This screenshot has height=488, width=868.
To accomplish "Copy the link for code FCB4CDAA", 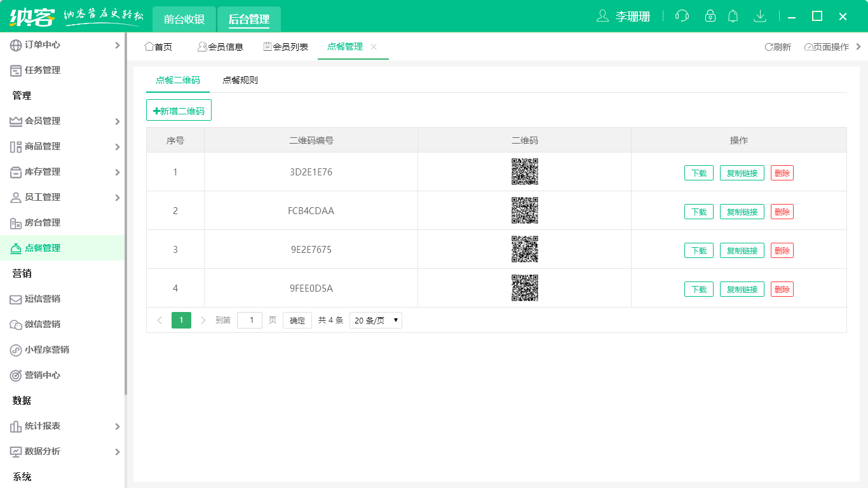I will [742, 211].
